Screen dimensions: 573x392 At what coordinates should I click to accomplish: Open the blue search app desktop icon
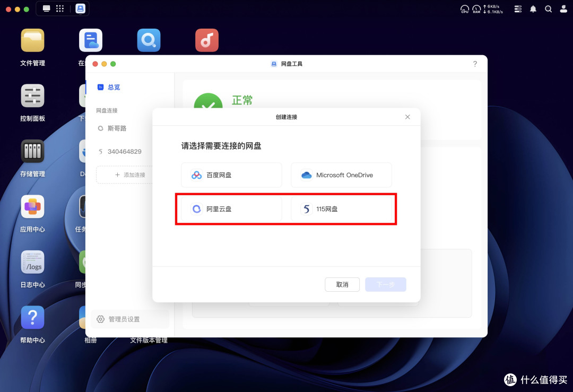coord(149,40)
